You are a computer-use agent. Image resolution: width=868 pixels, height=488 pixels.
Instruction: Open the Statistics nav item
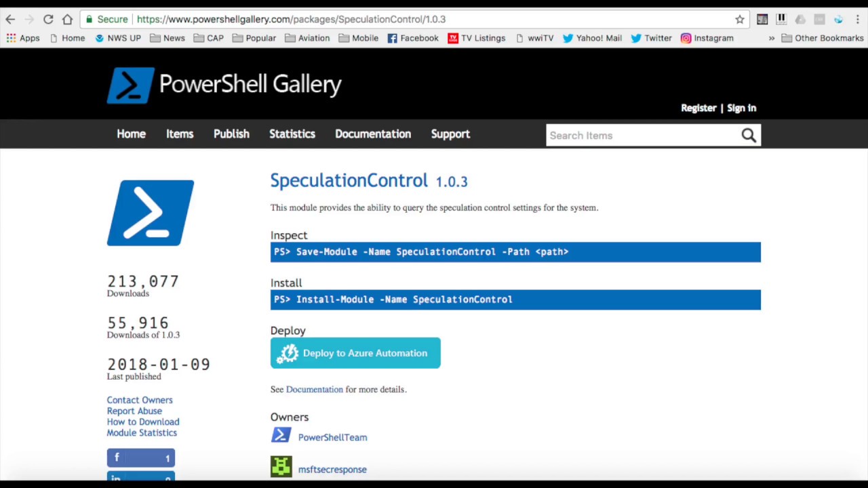point(292,134)
